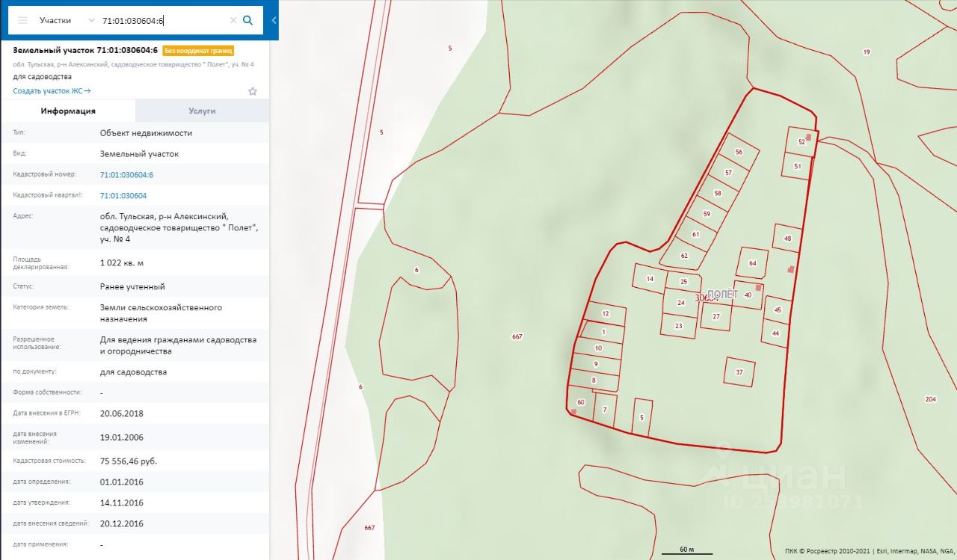Screen dimensions: 957x560
Task: Click parcel 27 on the map
Action: coord(716,316)
